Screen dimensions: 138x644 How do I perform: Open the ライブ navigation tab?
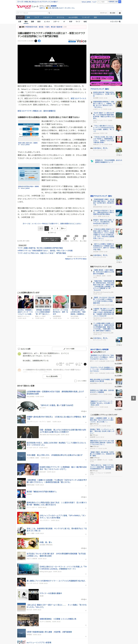pyautogui.click(x=37, y=17)
